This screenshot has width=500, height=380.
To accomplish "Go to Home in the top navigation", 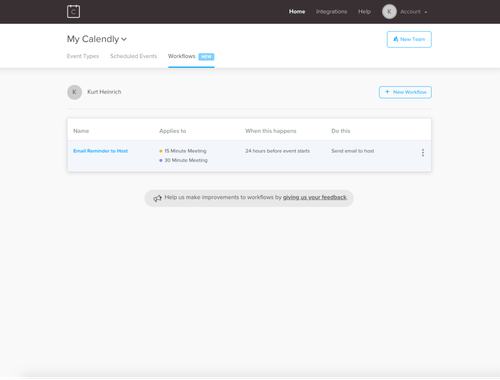I will coord(297,12).
